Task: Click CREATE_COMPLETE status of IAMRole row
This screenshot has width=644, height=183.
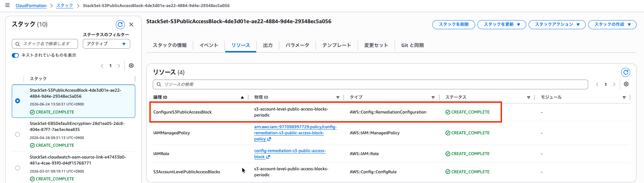Action: [467, 154]
